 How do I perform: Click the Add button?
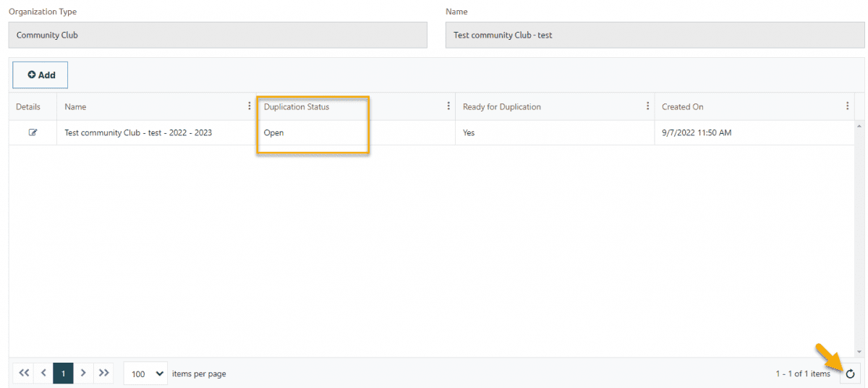tap(41, 75)
